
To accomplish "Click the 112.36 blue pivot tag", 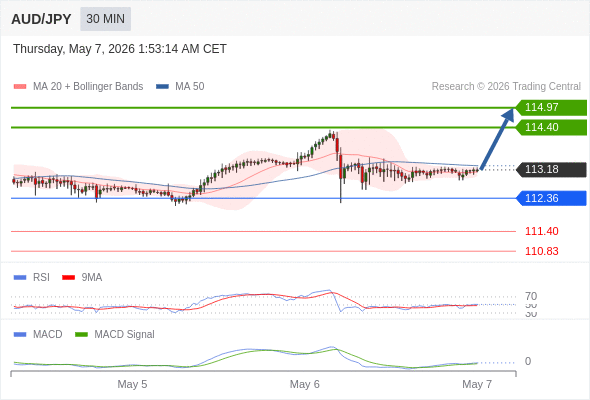I will point(551,198).
